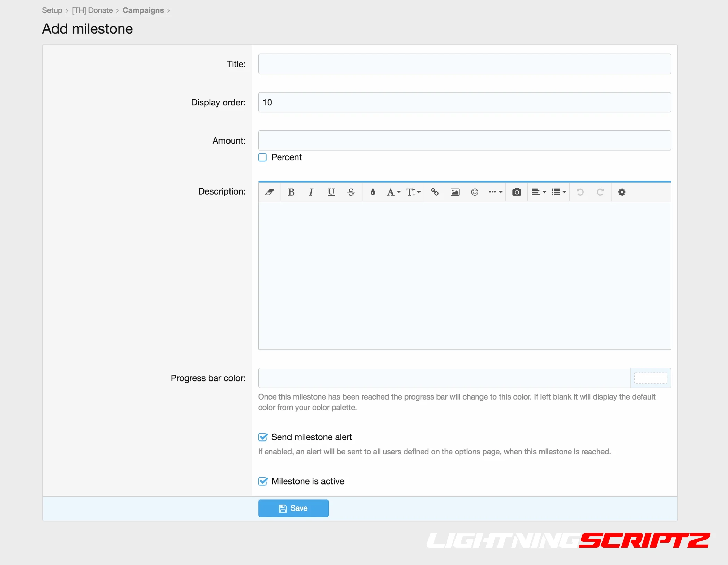Expand the list options dropdown
Image resolution: width=728 pixels, height=565 pixels.
[559, 192]
